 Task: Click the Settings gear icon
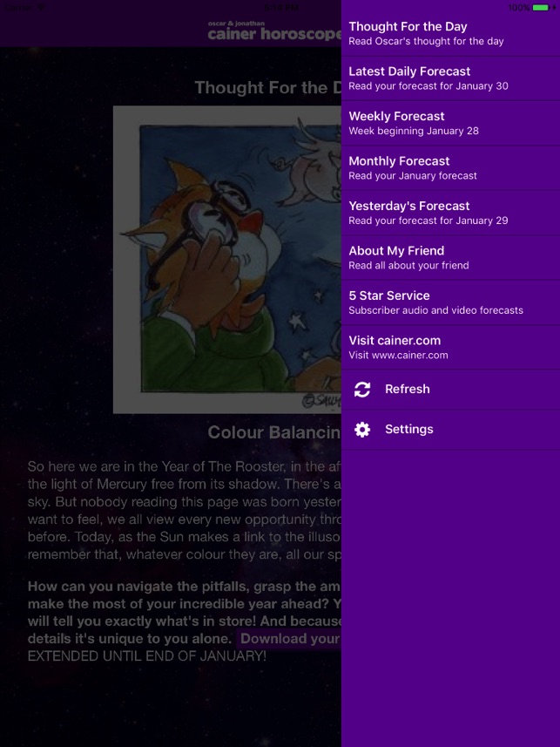(362, 429)
